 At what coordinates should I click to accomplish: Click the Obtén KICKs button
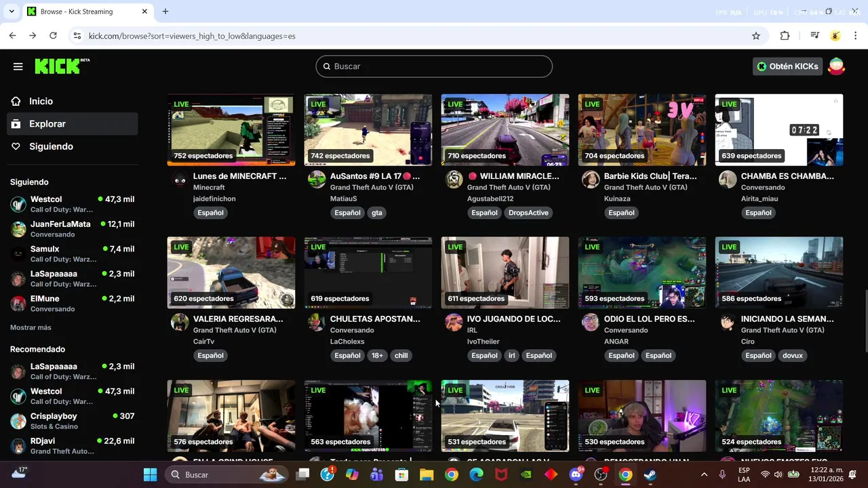click(x=787, y=66)
